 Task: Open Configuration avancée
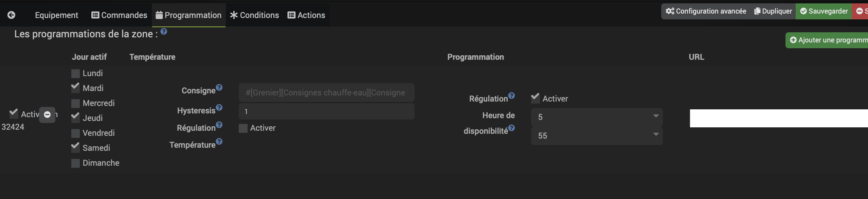click(706, 11)
